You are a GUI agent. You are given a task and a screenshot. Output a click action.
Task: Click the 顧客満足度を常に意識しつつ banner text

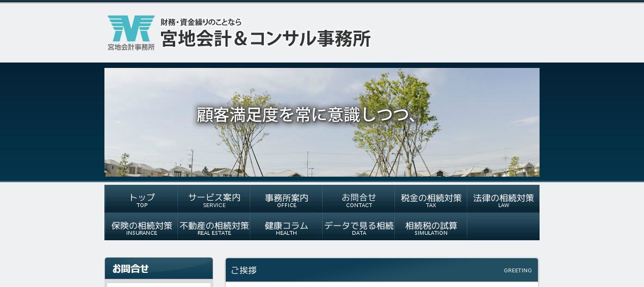[x=306, y=115]
